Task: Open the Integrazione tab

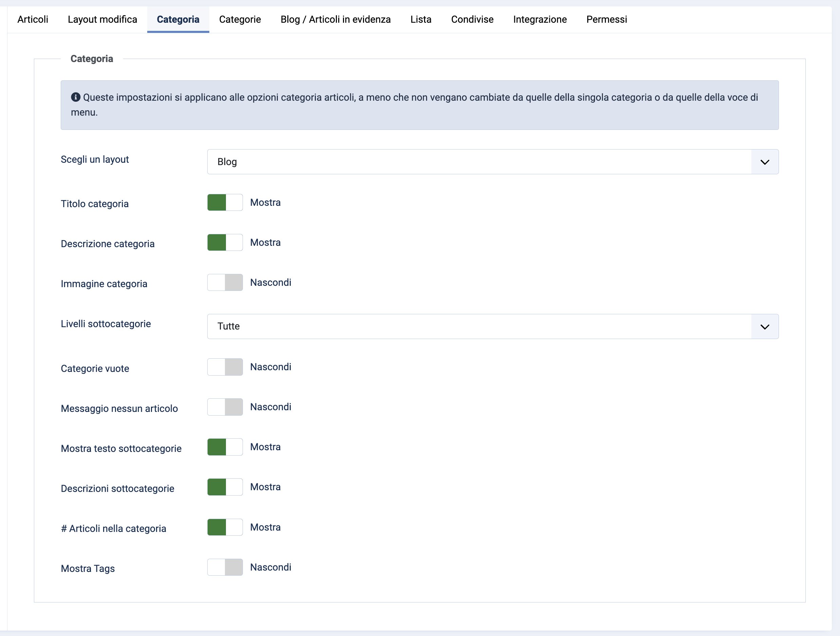Action: [540, 19]
